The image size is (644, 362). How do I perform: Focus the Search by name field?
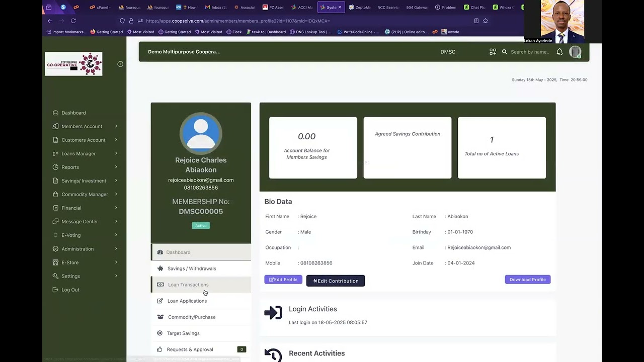click(x=530, y=52)
